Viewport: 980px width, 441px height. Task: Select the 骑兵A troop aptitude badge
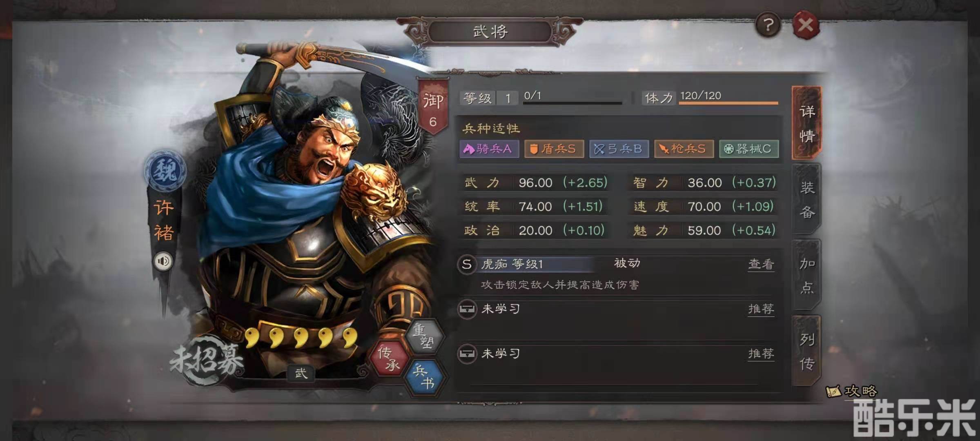point(489,149)
